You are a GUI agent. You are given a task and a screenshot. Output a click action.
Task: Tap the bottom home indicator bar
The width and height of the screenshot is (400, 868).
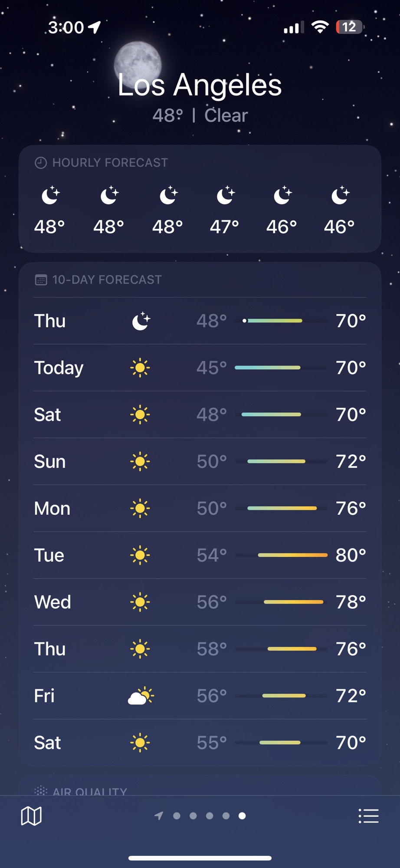pos(200,858)
